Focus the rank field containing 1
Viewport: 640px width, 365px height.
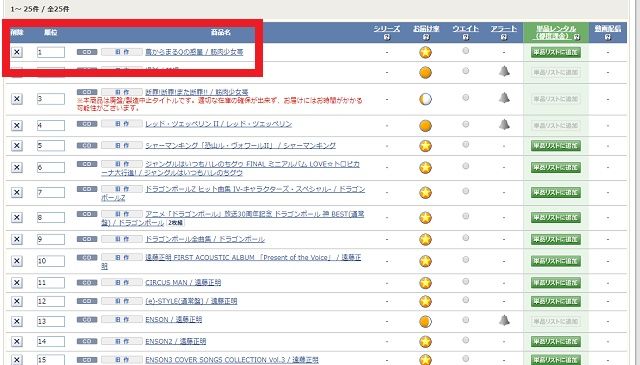(x=51, y=52)
